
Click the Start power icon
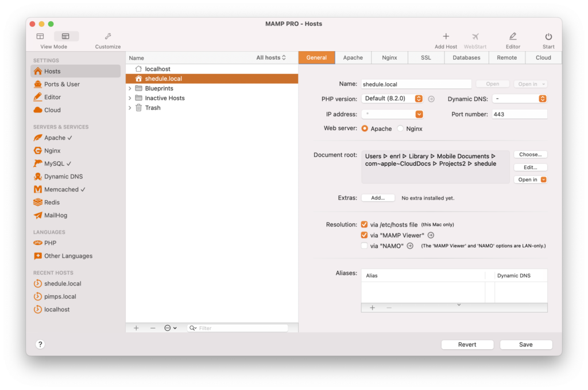(548, 36)
